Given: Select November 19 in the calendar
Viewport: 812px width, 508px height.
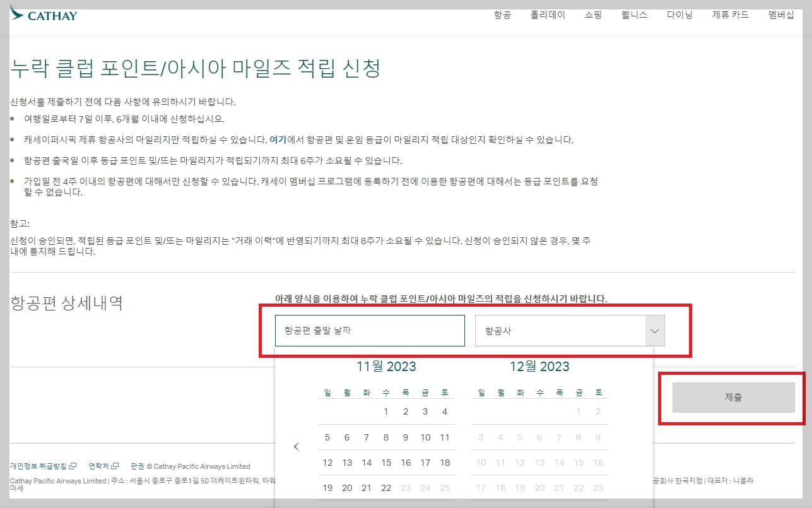Looking at the screenshot, I should [327, 488].
